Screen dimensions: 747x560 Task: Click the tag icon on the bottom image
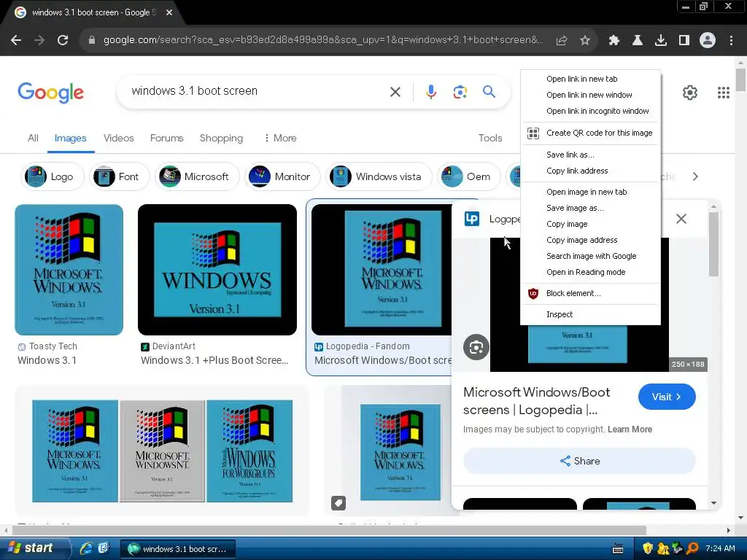(x=338, y=503)
